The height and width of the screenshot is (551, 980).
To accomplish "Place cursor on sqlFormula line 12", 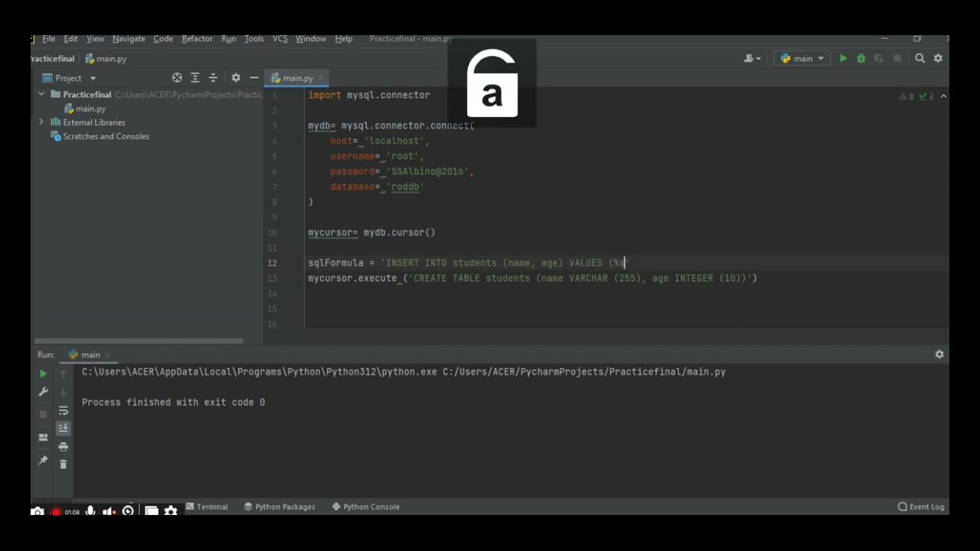I will coord(467,262).
